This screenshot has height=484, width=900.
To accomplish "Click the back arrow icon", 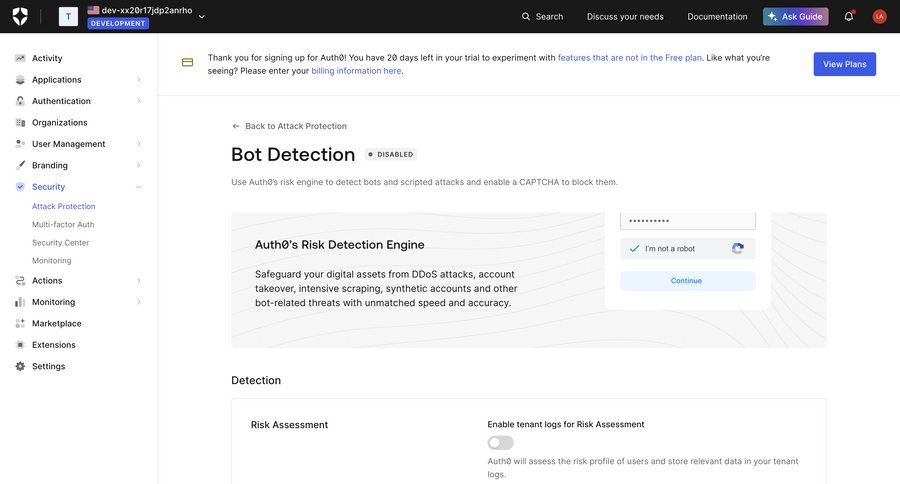I will coord(235,126).
